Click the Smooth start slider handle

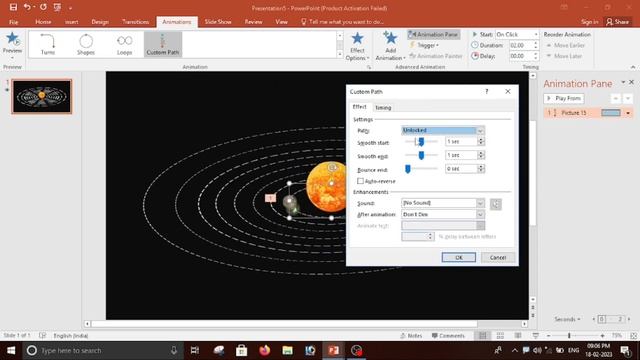pos(421,142)
